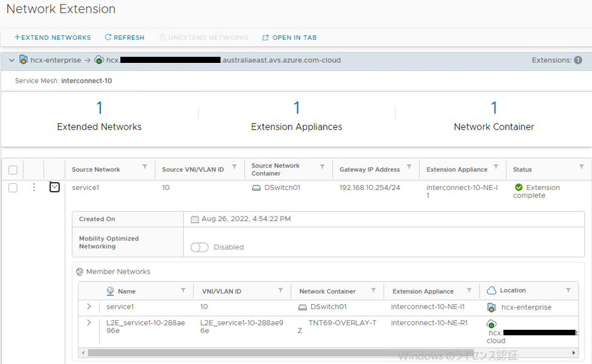The width and height of the screenshot is (592, 364).
Task: Filter the Source Network column
Action: [145, 167]
